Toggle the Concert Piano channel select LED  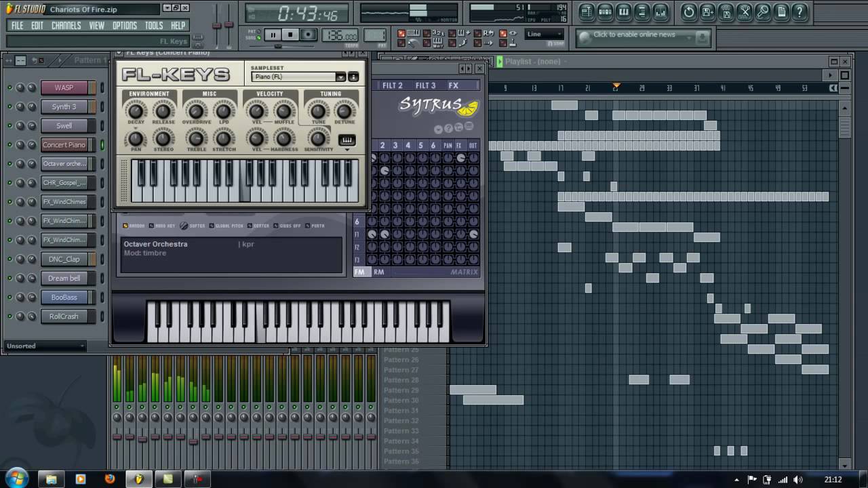coord(102,145)
